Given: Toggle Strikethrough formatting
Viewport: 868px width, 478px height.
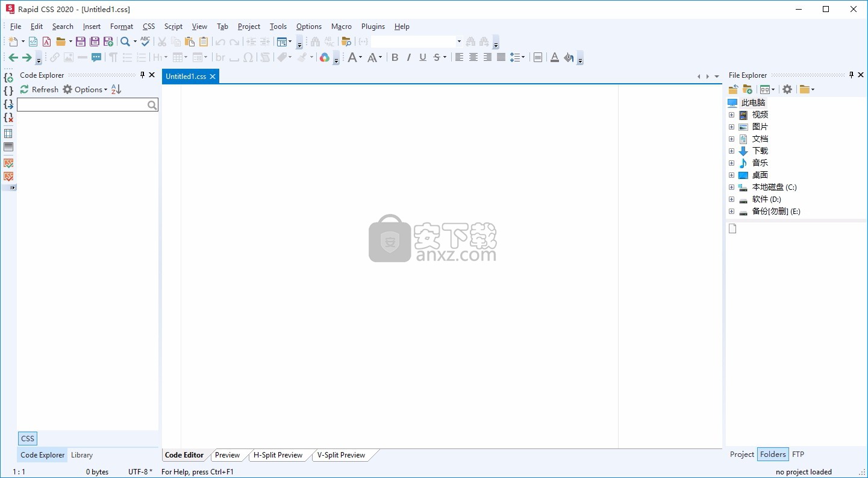Looking at the screenshot, I should (x=437, y=57).
